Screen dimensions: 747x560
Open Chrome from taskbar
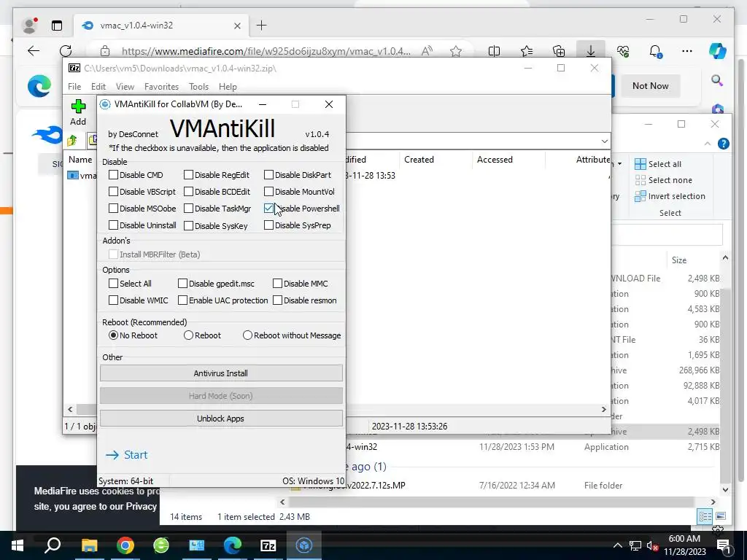(x=125, y=545)
